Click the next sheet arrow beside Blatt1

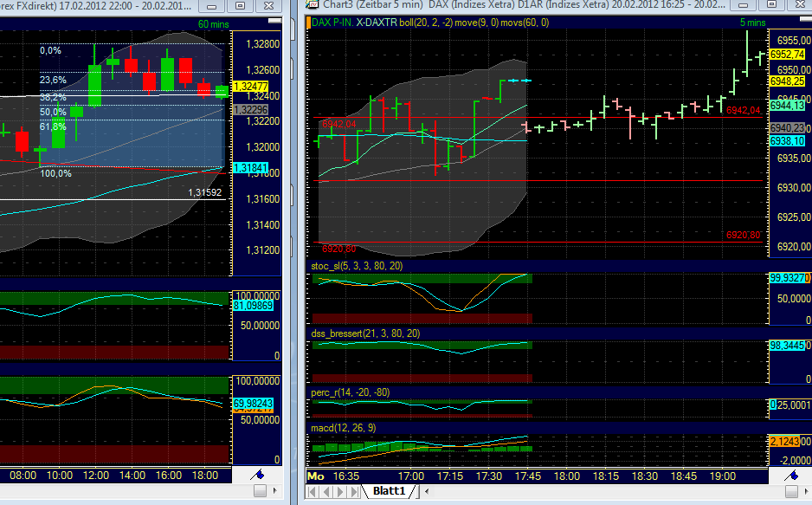tap(339, 490)
